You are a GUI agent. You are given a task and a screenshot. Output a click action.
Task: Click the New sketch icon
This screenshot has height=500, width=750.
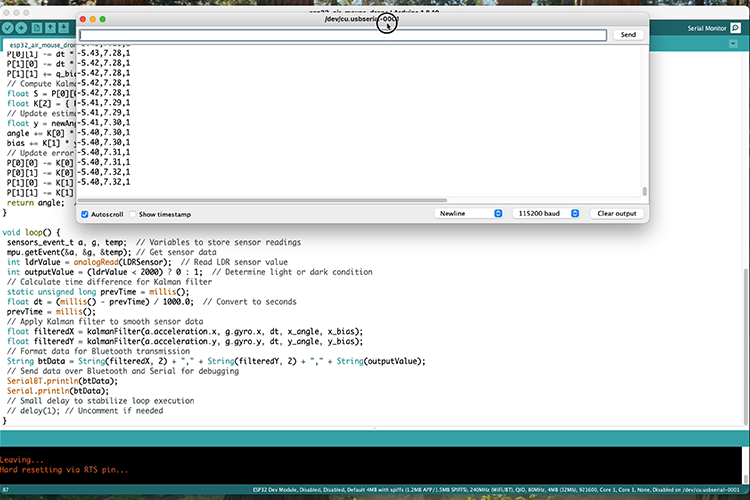click(37, 28)
